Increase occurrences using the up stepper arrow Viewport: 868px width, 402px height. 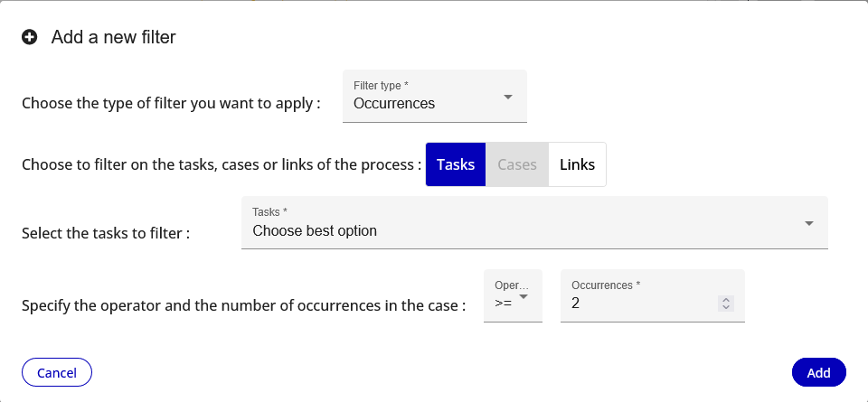[x=726, y=300]
